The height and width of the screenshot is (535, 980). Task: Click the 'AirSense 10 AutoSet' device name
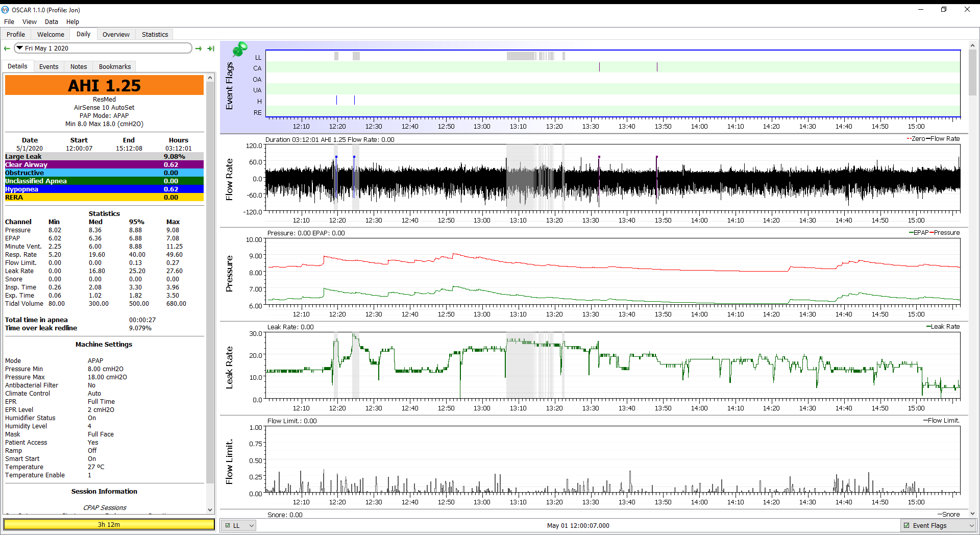[x=104, y=108]
